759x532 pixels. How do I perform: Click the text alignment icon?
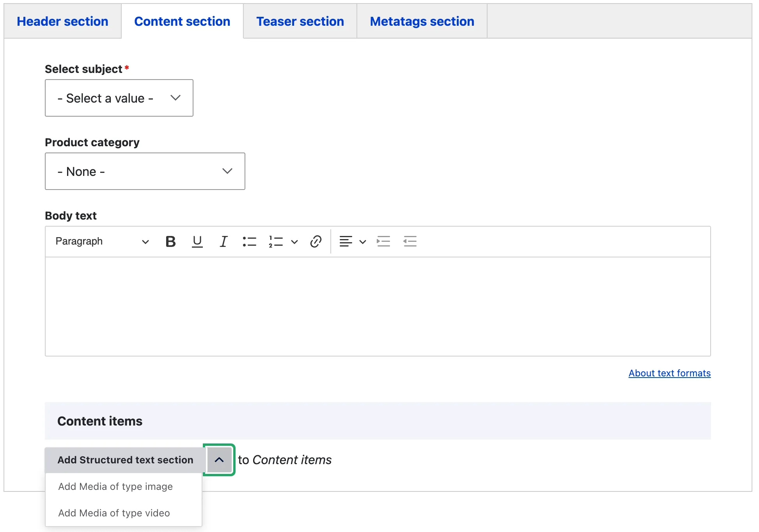pyautogui.click(x=346, y=241)
